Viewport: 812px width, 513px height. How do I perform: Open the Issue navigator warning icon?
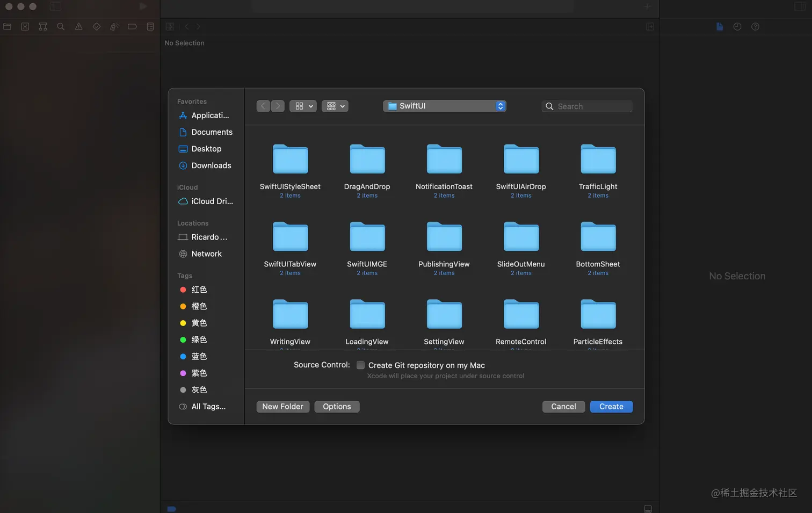click(x=78, y=26)
